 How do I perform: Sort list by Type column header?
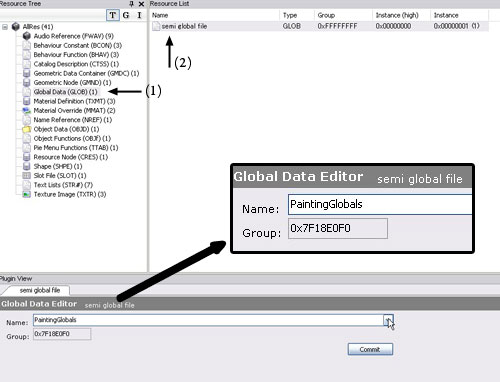pyautogui.click(x=290, y=15)
